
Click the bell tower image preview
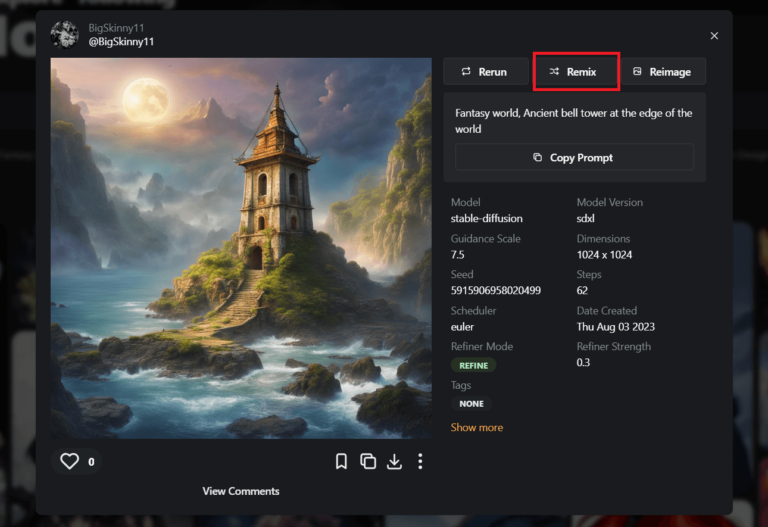[241, 247]
